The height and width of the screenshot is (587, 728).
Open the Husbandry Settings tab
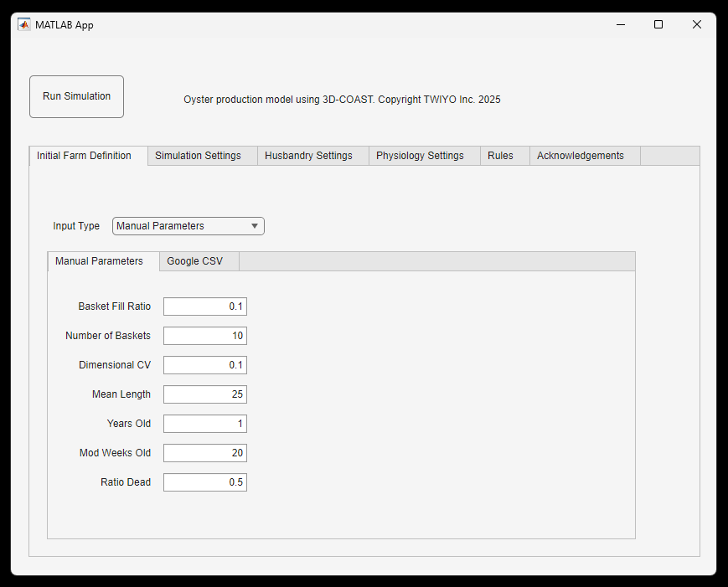point(310,156)
